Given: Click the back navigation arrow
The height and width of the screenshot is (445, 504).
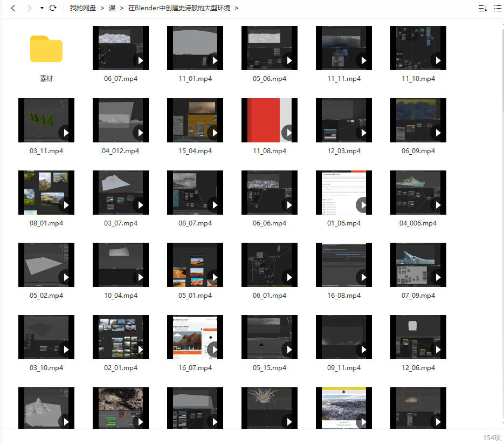Looking at the screenshot, I should click(13, 8).
